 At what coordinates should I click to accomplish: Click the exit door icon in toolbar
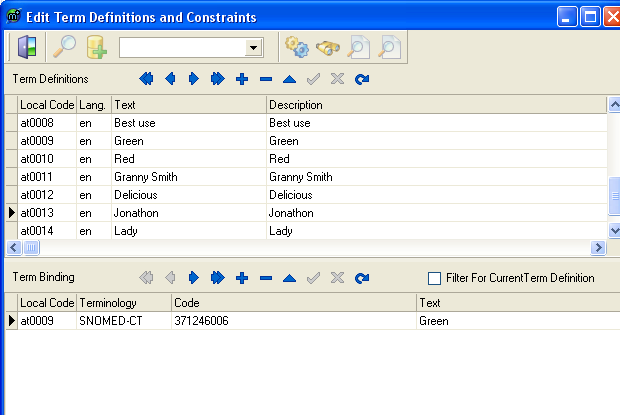click(x=27, y=47)
